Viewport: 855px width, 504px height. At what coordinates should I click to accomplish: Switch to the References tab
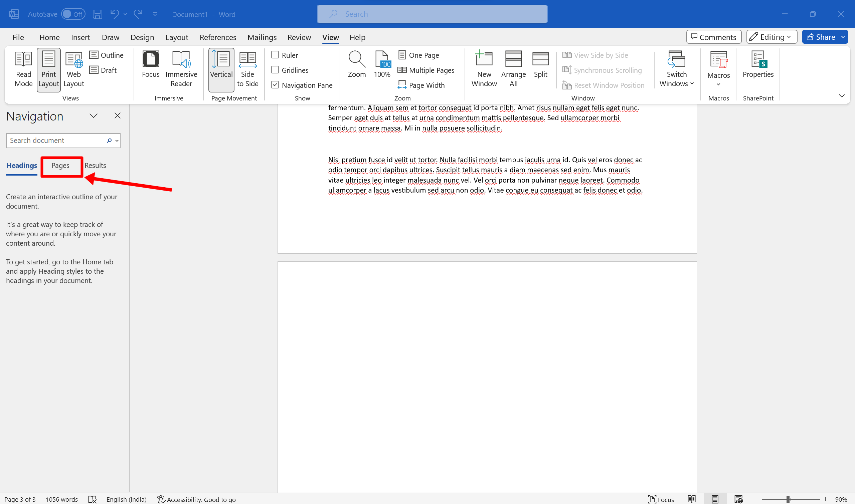pos(218,37)
